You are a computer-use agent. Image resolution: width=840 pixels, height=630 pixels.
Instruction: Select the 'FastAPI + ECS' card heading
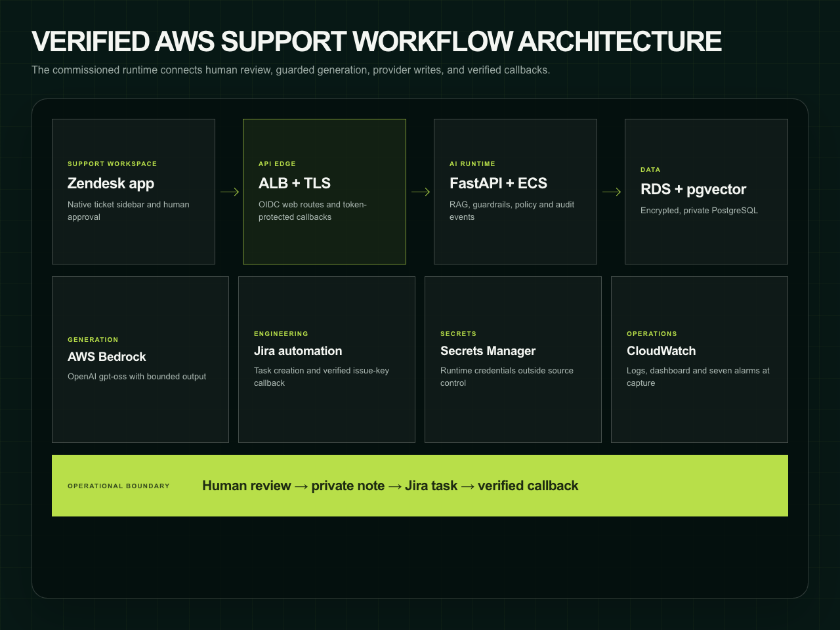(x=498, y=183)
